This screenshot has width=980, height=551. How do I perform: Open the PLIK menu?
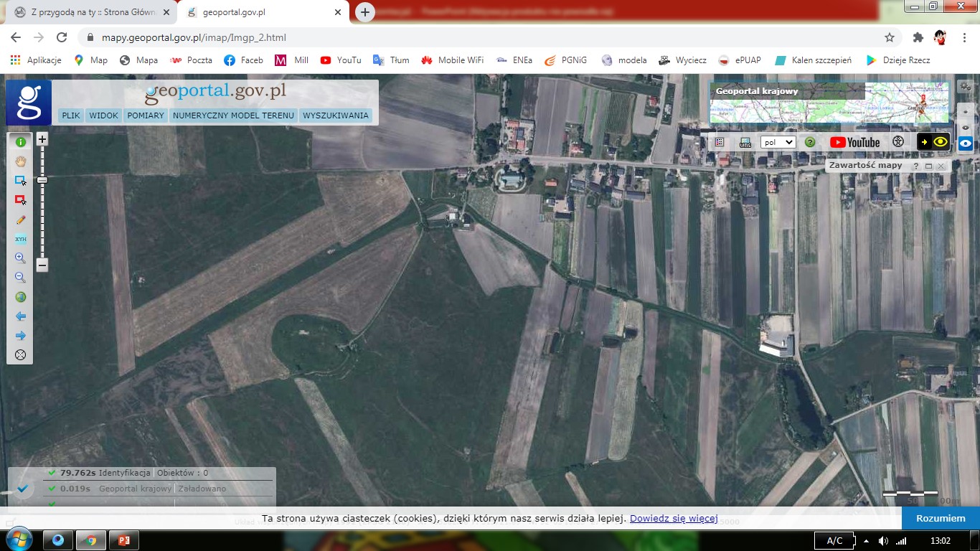(x=71, y=116)
